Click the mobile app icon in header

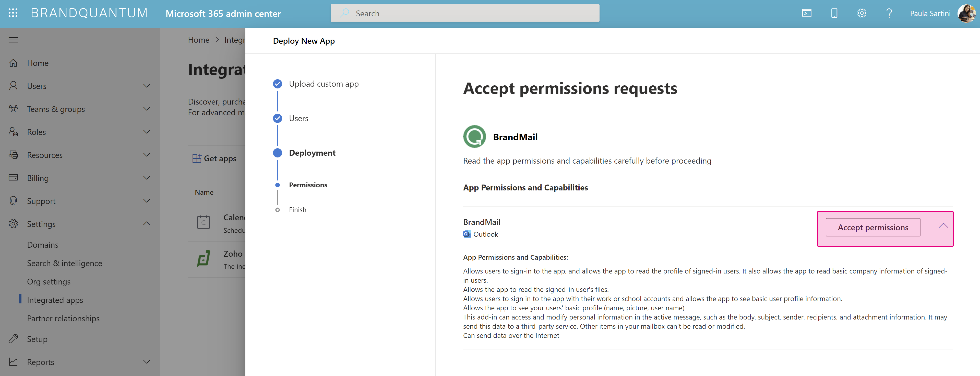point(834,13)
